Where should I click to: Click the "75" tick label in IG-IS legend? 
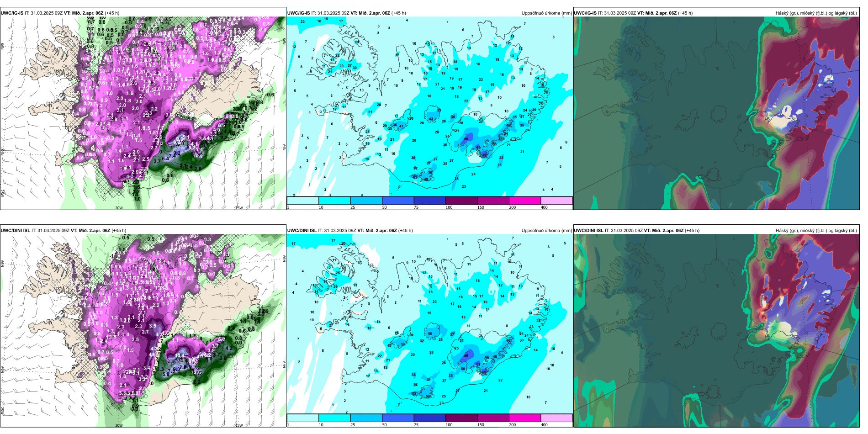416,207
